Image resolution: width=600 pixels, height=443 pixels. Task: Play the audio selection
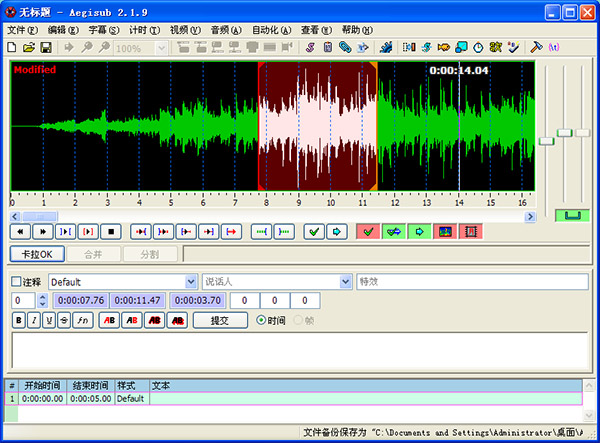[65, 232]
